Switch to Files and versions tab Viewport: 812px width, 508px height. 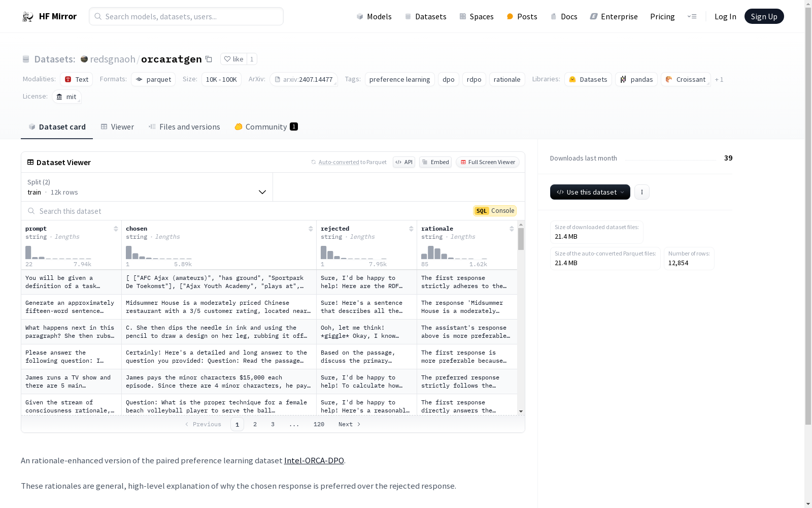pos(184,127)
